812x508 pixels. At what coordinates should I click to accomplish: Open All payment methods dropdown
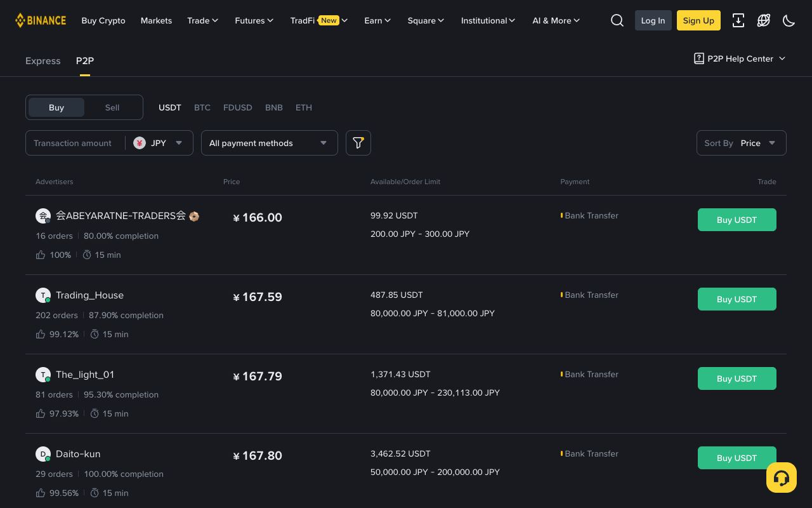pos(270,143)
